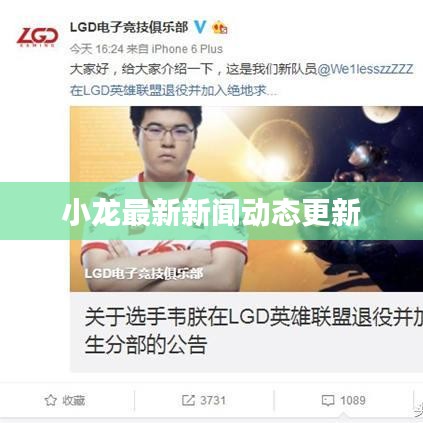Click the 今天 16:24 post timestamp
The width and height of the screenshot is (423, 423).
97,49
